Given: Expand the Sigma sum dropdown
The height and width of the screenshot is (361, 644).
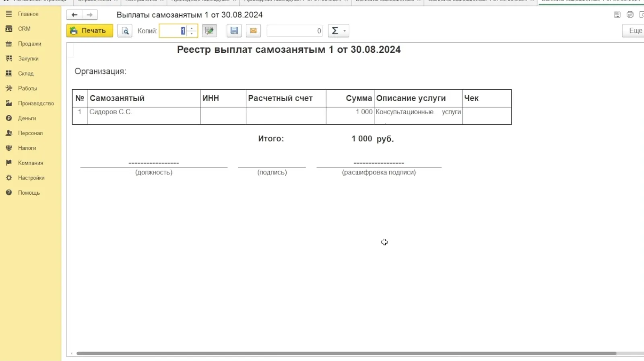Looking at the screenshot, I should pos(339,31).
